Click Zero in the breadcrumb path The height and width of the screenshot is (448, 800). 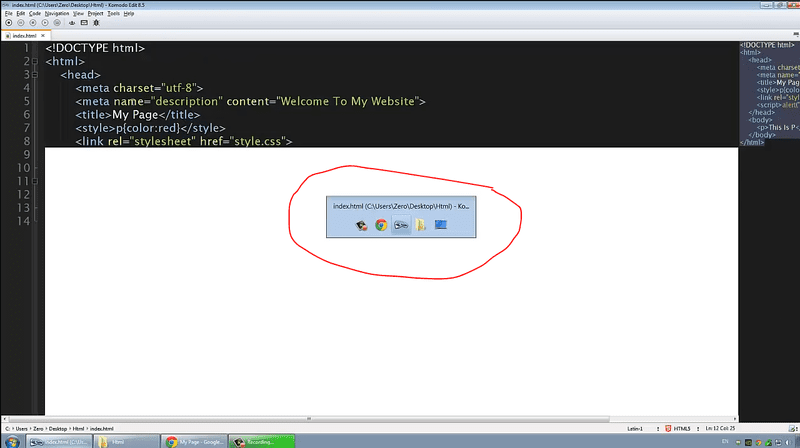(38, 429)
